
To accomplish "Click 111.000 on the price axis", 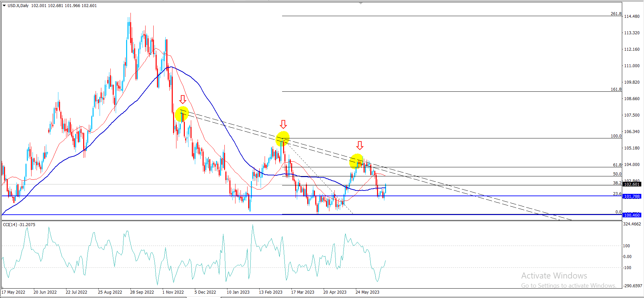I will (x=632, y=66).
